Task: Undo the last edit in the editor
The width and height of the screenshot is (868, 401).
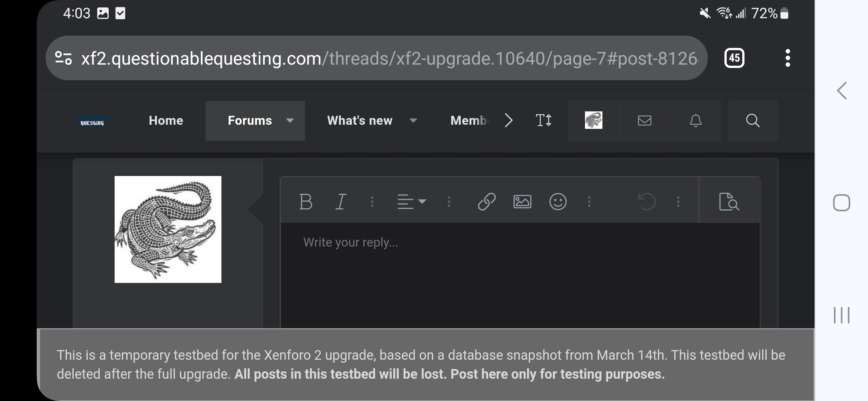Action: coord(647,202)
